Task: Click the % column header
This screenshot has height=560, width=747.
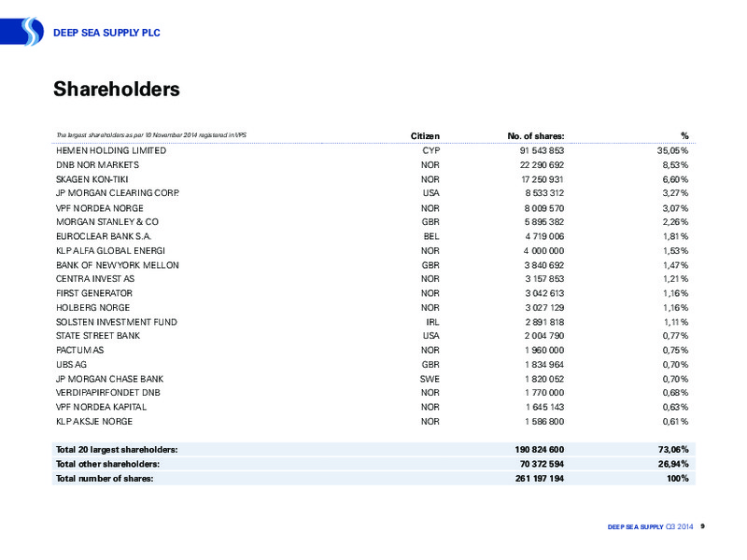Action: pyautogui.click(x=684, y=136)
